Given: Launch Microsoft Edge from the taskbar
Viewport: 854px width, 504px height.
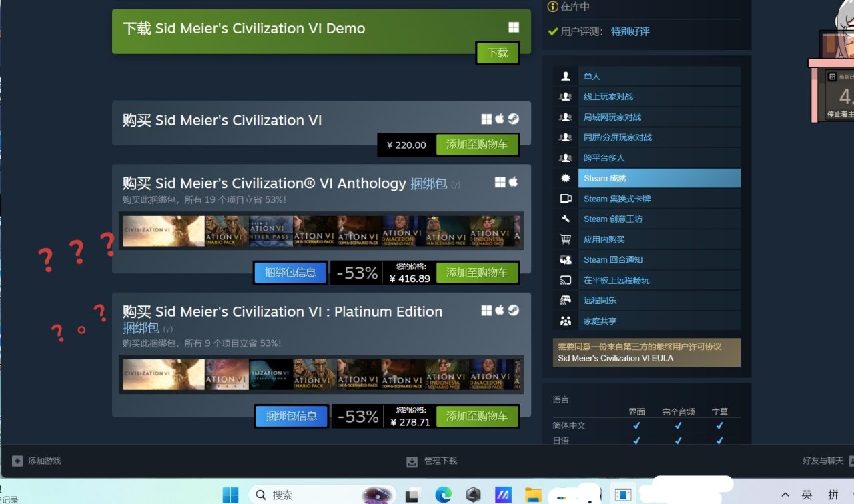Looking at the screenshot, I should 443,495.
